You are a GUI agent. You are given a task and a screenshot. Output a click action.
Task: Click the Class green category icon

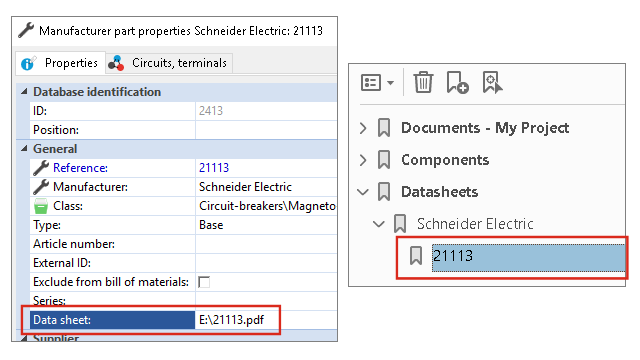click(x=41, y=206)
